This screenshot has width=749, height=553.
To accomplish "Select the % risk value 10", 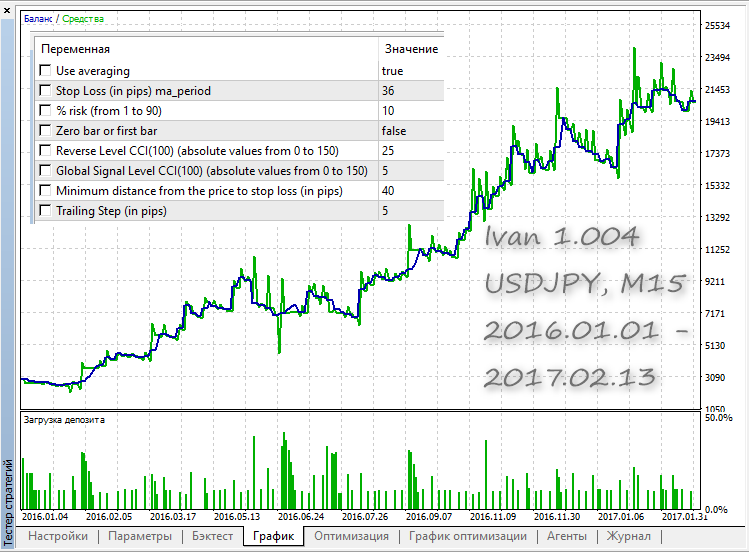I will tap(388, 111).
